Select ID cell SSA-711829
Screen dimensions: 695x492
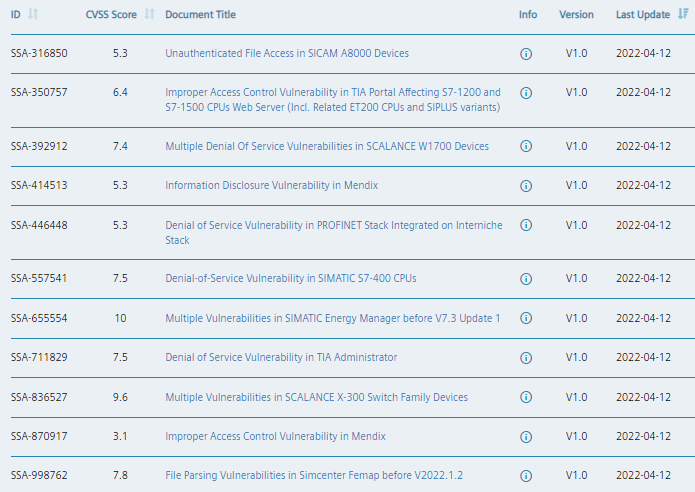(39, 357)
